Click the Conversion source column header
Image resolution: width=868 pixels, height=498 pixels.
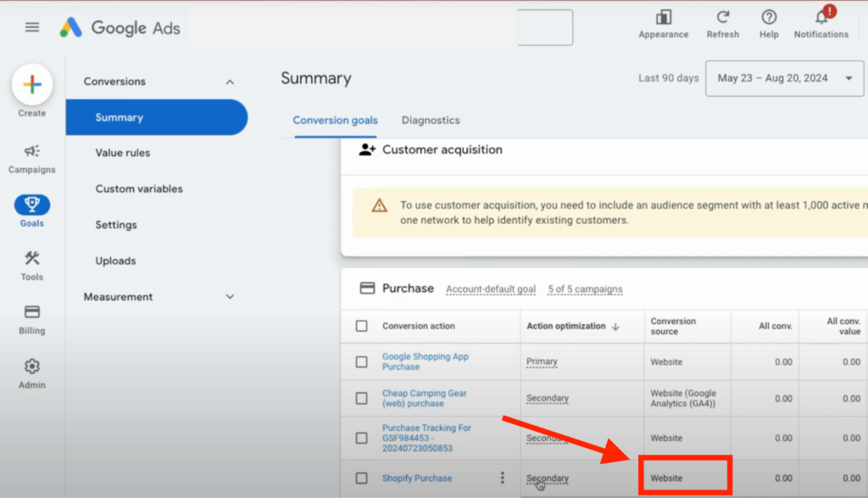(x=672, y=327)
